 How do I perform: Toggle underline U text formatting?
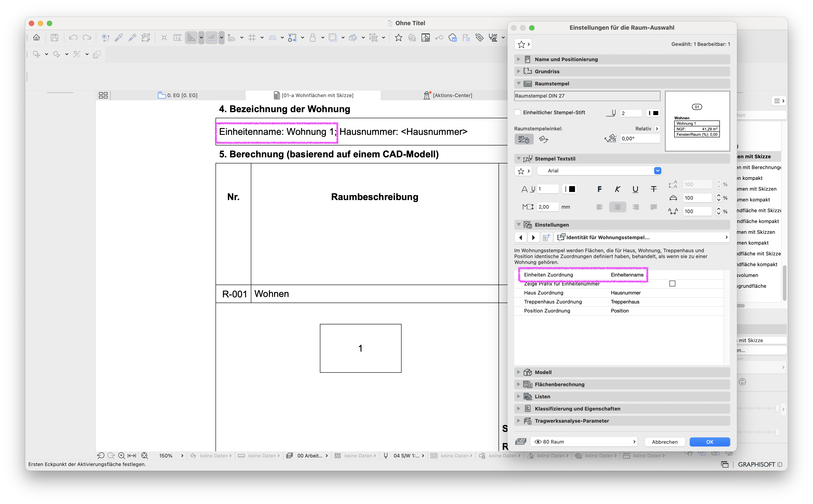636,189
